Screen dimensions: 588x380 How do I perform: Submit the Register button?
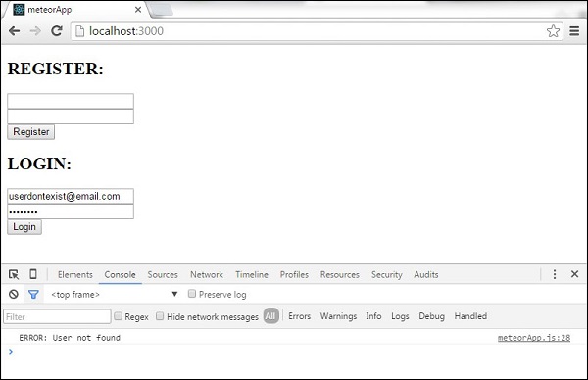point(30,132)
